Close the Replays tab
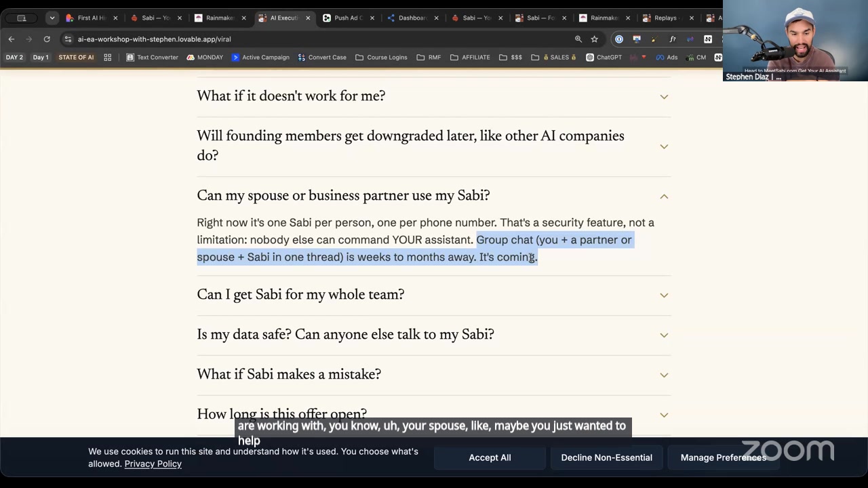This screenshot has height=488, width=868. tap(692, 18)
